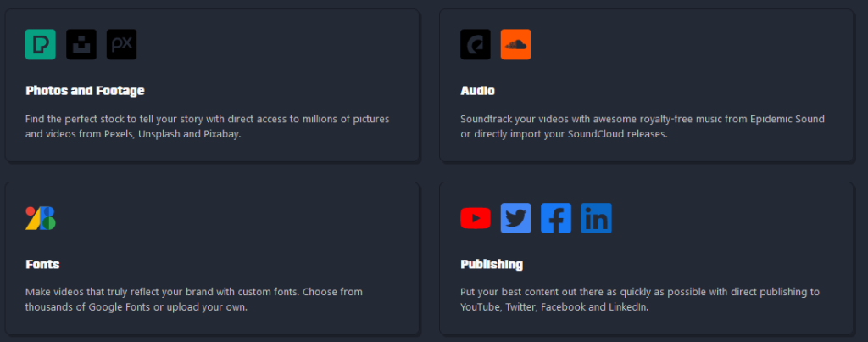
Task: Click the green Pexels icon
Action: click(41, 44)
